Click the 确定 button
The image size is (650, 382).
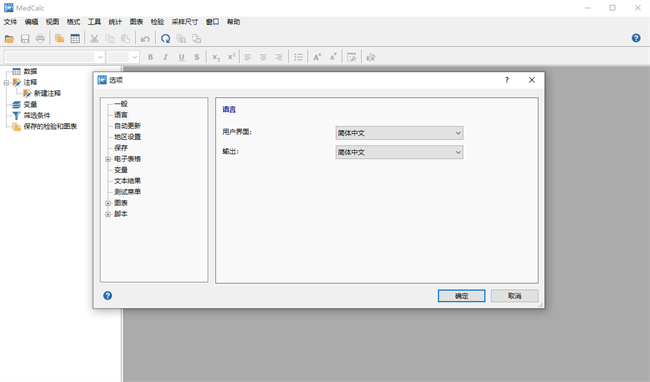[x=461, y=295]
